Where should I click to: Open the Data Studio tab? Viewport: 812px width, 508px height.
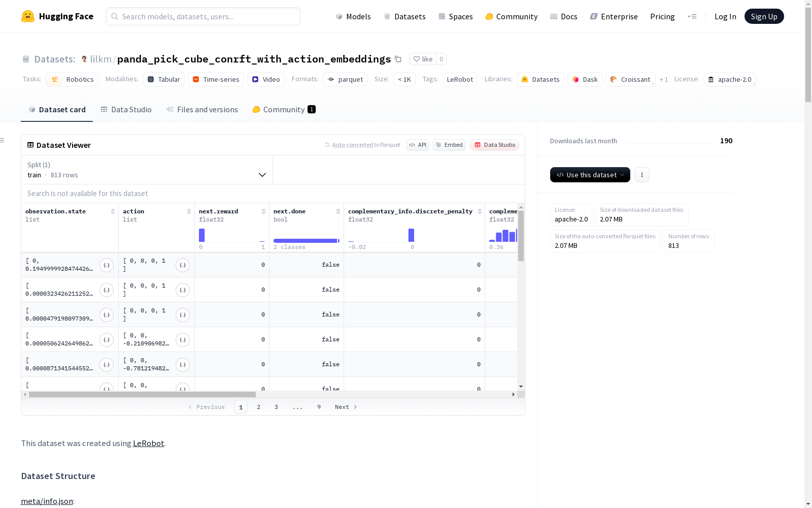click(126, 110)
